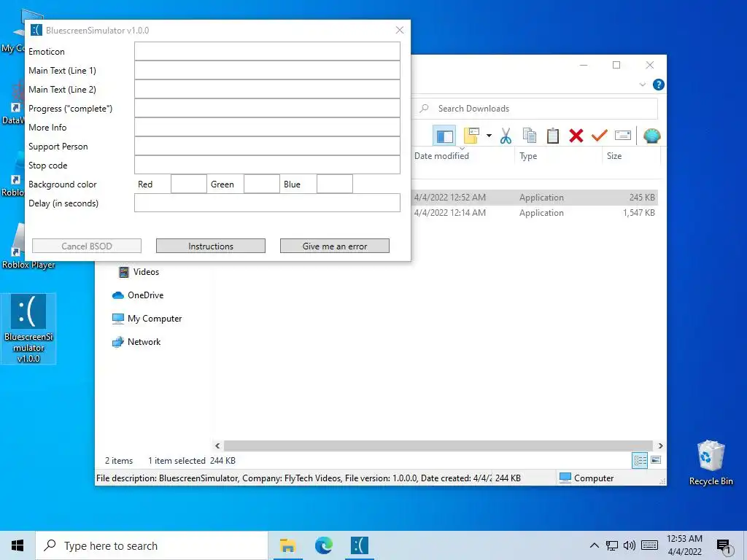The image size is (747, 560).
Task: Click the Stop code text field
Action: click(x=267, y=165)
